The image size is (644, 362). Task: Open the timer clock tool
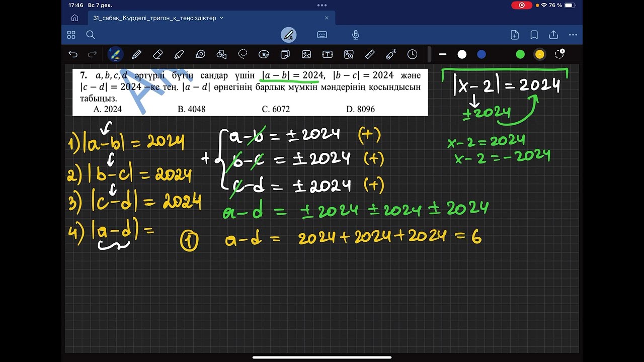click(x=412, y=54)
